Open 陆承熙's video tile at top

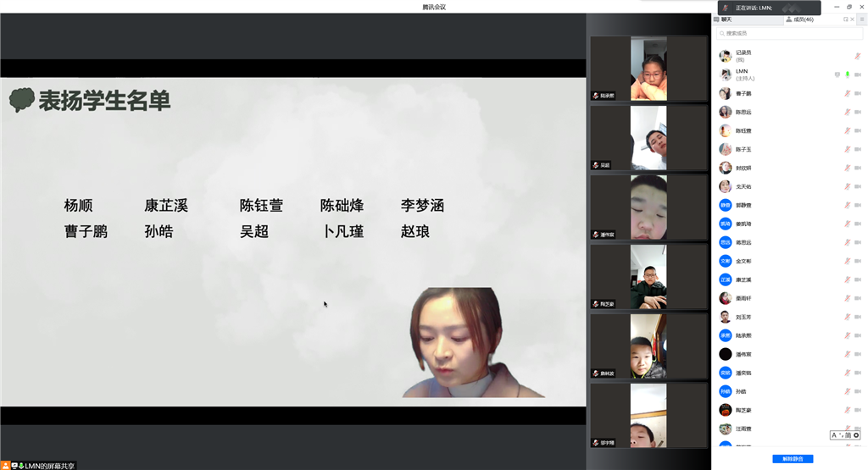(648, 69)
